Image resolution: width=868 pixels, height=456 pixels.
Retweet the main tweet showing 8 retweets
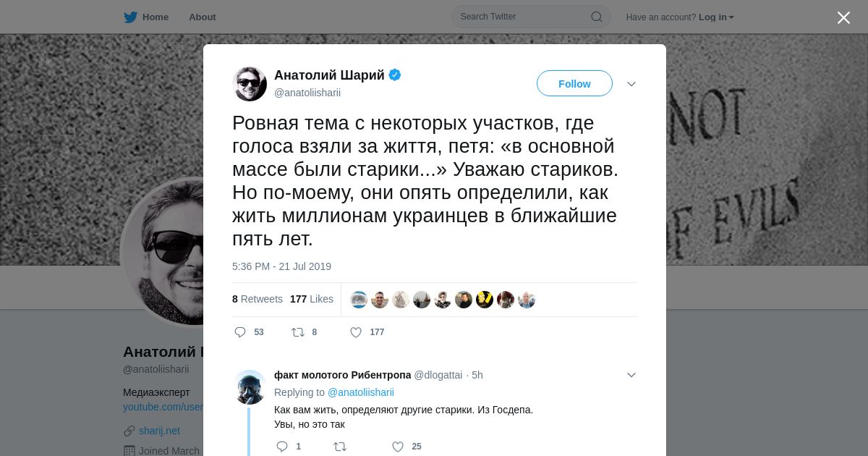[298, 332]
